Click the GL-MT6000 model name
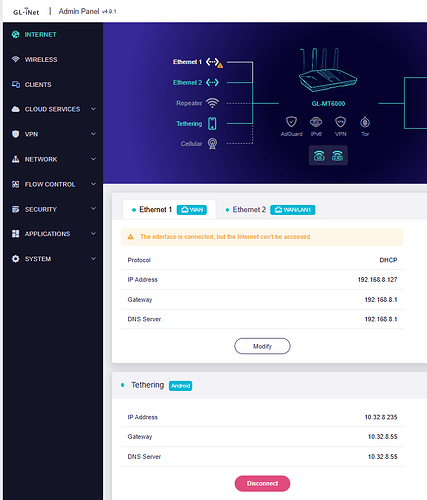This screenshot has width=427, height=500. (328, 104)
